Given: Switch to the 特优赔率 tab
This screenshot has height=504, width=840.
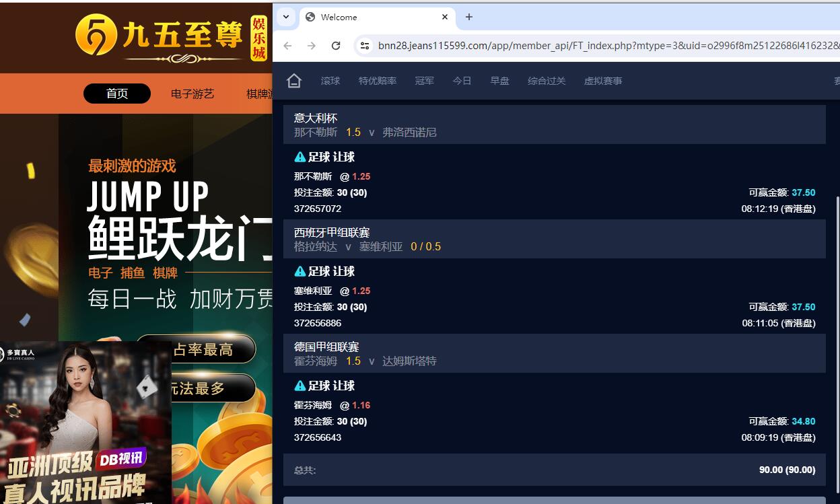Looking at the screenshot, I should click(378, 81).
